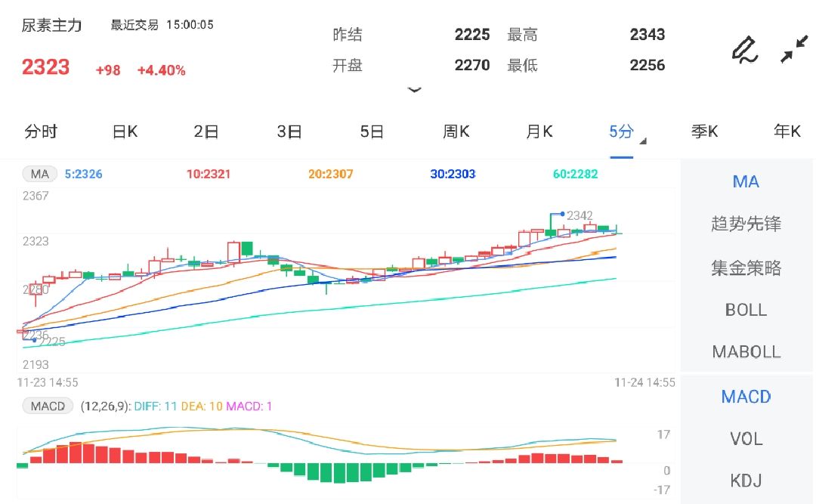Click the 20:2307 moving average value
The width and height of the screenshot is (816, 504).
click(x=330, y=174)
